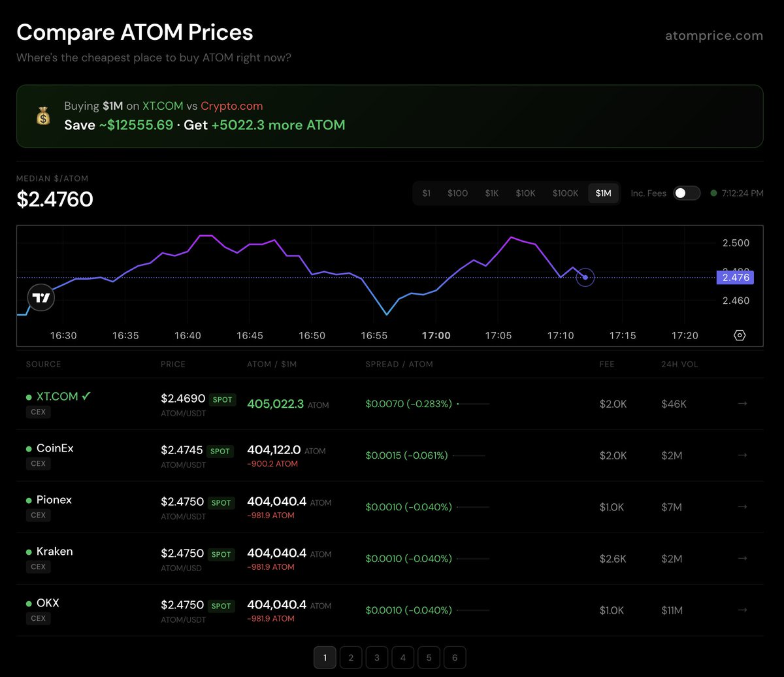
Task: Select the $100K amount option
Action: [565, 193]
